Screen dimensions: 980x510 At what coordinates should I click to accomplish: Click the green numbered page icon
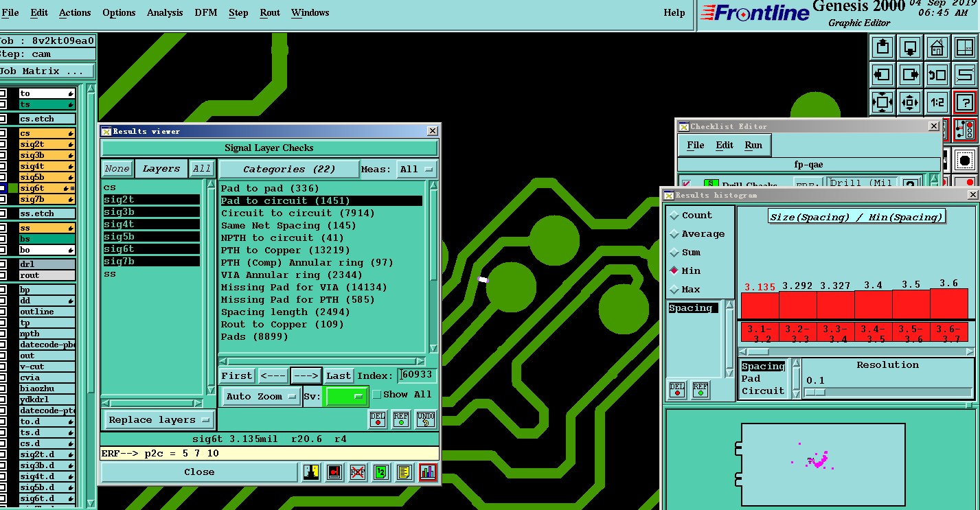click(381, 472)
